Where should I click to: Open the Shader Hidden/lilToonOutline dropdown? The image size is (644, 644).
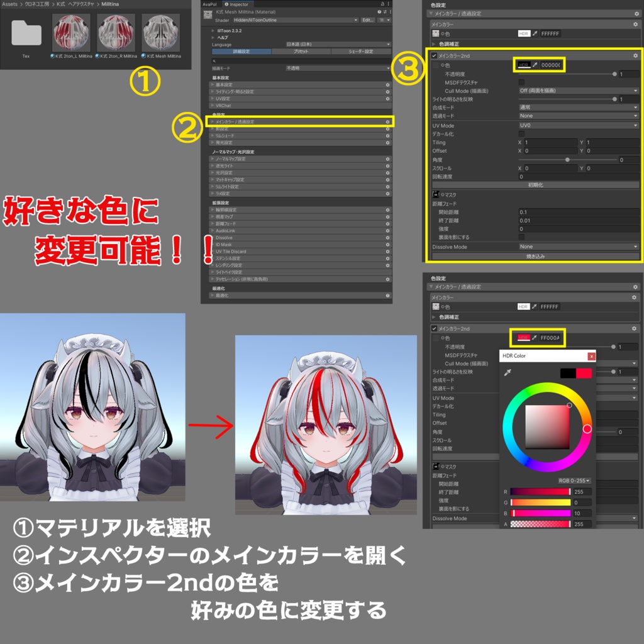296,20
